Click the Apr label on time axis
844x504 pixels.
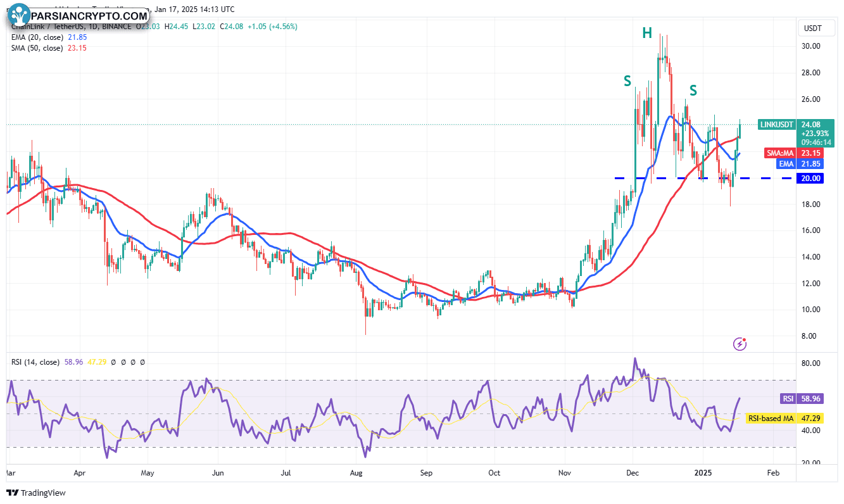[x=79, y=473]
